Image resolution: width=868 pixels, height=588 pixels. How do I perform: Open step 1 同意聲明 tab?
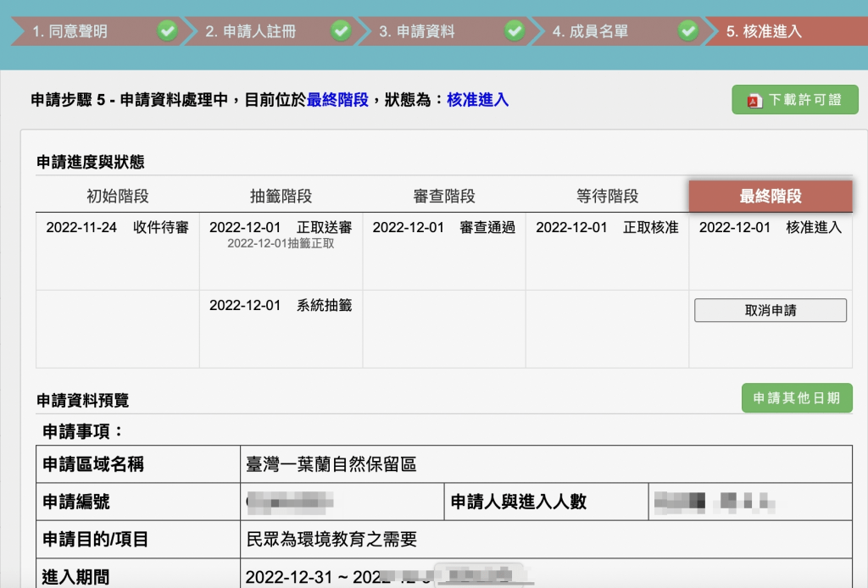point(70,32)
